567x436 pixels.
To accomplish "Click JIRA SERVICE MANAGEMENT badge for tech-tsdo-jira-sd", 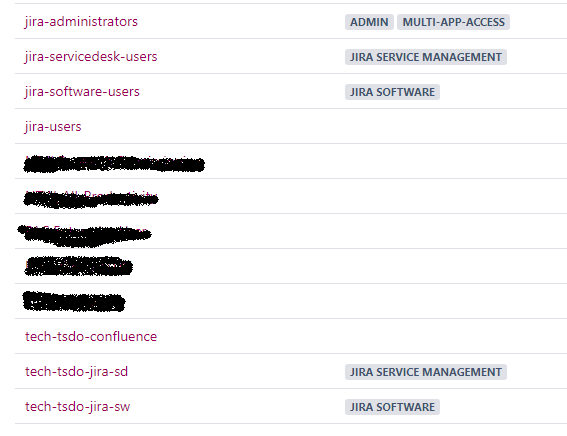I will point(426,372).
